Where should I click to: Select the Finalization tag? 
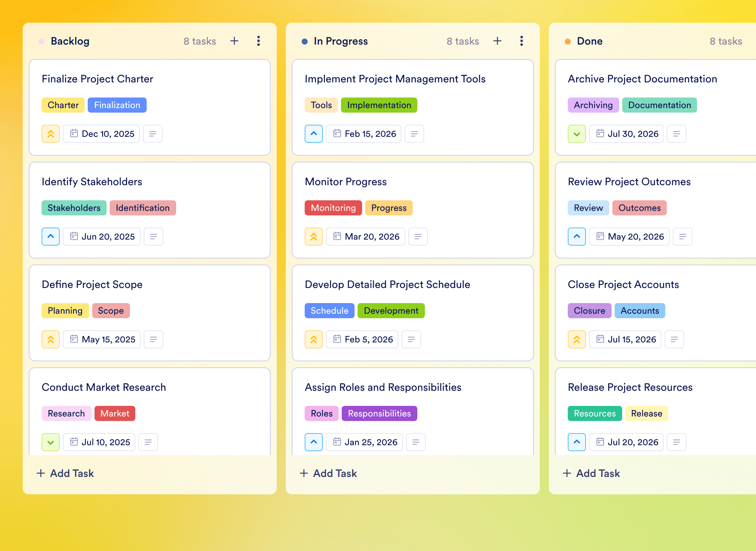click(117, 105)
